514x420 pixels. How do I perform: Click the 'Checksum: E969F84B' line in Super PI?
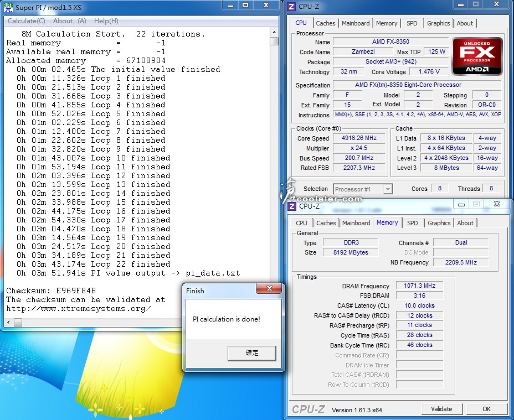pyautogui.click(x=51, y=291)
